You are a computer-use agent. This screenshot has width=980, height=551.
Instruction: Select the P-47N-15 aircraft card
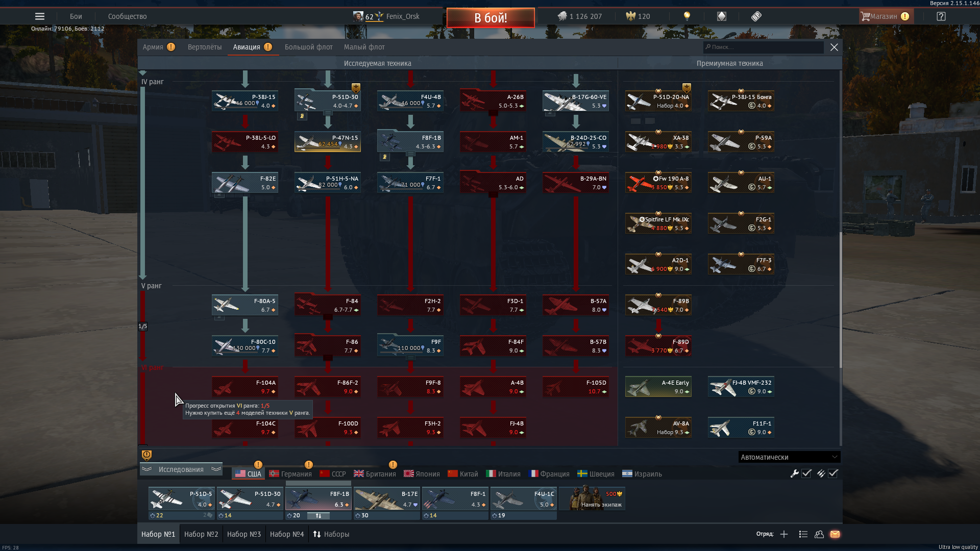pos(328,142)
